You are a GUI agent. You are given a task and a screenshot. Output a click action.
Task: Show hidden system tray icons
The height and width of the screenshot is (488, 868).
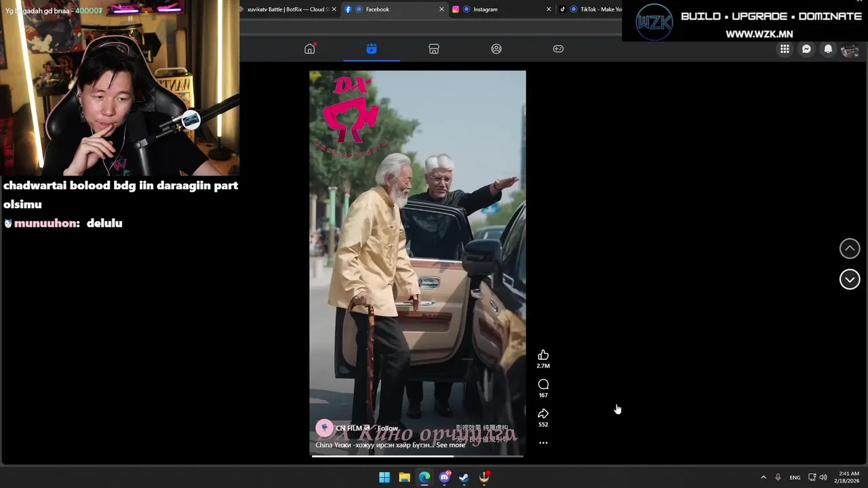coord(763,477)
